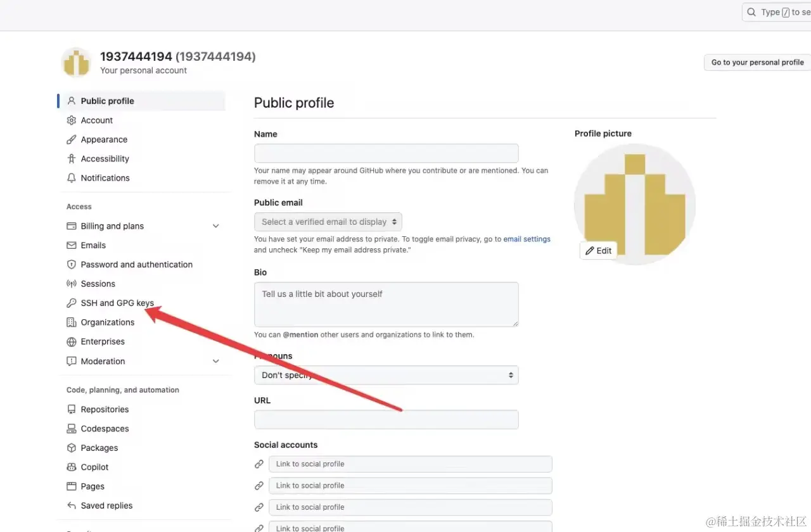Screen dimensions: 811x532
Task: Open Packages settings page
Action: [x=99, y=448]
